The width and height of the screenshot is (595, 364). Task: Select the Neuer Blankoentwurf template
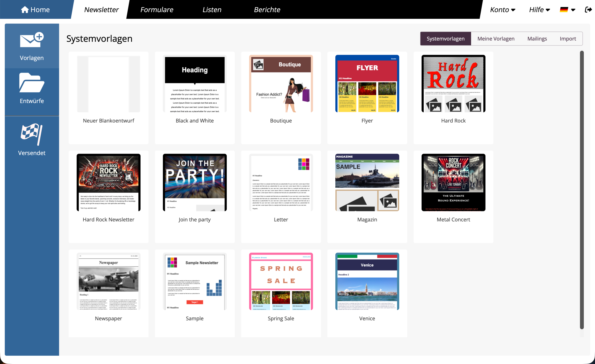[108, 84]
